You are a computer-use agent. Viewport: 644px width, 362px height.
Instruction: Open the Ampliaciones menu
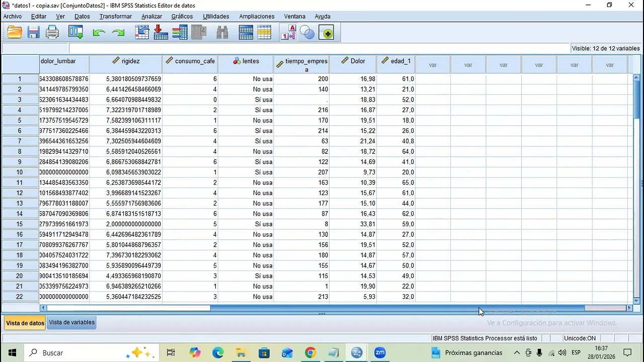click(257, 17)
